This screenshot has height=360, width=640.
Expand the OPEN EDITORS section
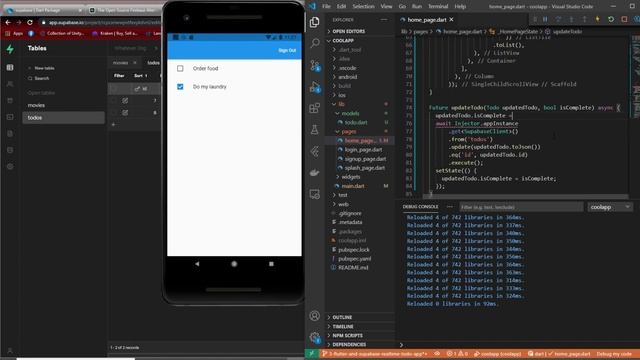click(x=360, y=31)
